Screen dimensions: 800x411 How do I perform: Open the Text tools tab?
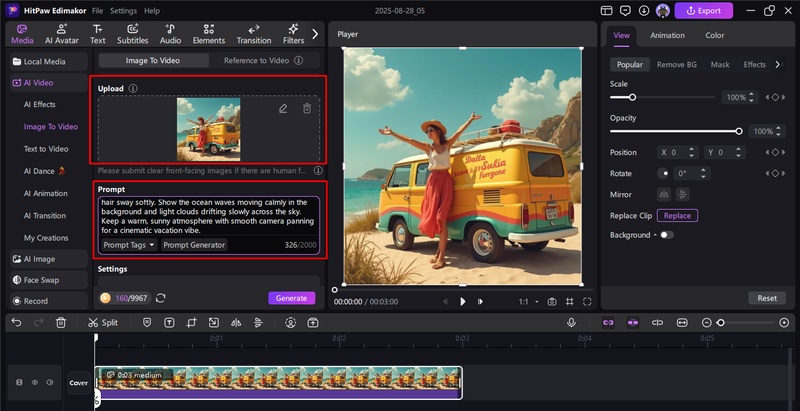[x=97, y=34]
